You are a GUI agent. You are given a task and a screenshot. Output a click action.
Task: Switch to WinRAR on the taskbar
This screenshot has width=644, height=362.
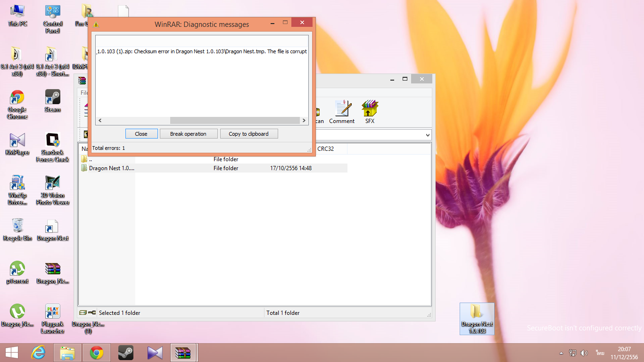click(183, 353)
